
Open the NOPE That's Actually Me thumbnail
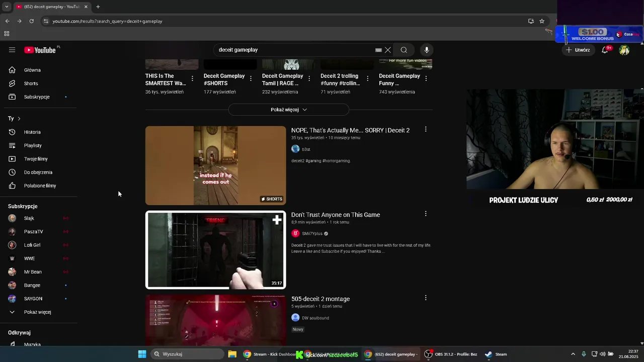tap(216, 165)
